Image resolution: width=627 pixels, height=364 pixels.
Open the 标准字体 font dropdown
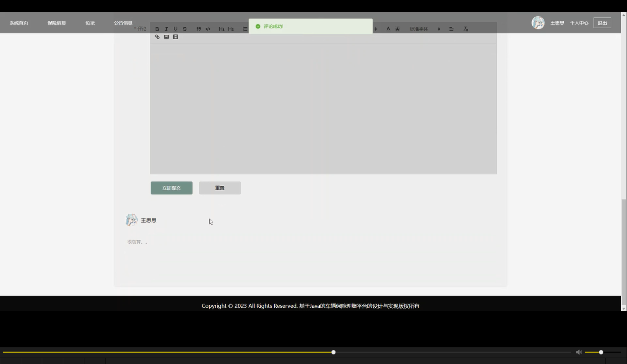pos(425,29)
